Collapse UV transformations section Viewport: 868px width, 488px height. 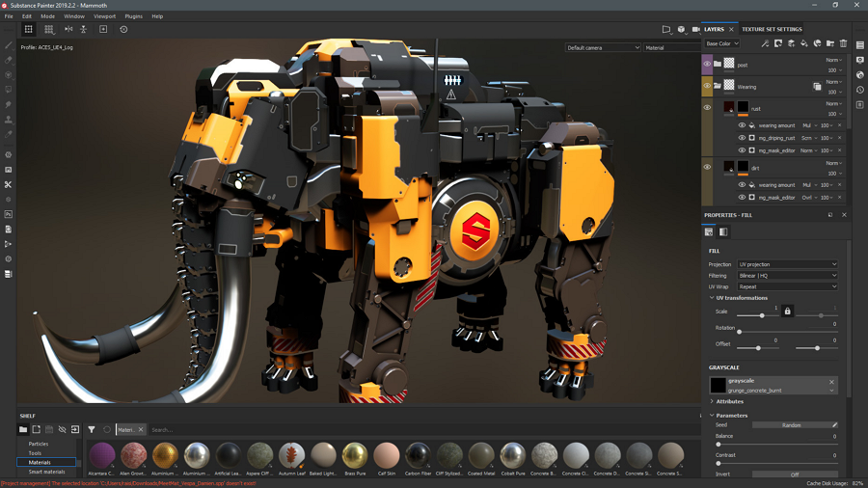(712, 298)
